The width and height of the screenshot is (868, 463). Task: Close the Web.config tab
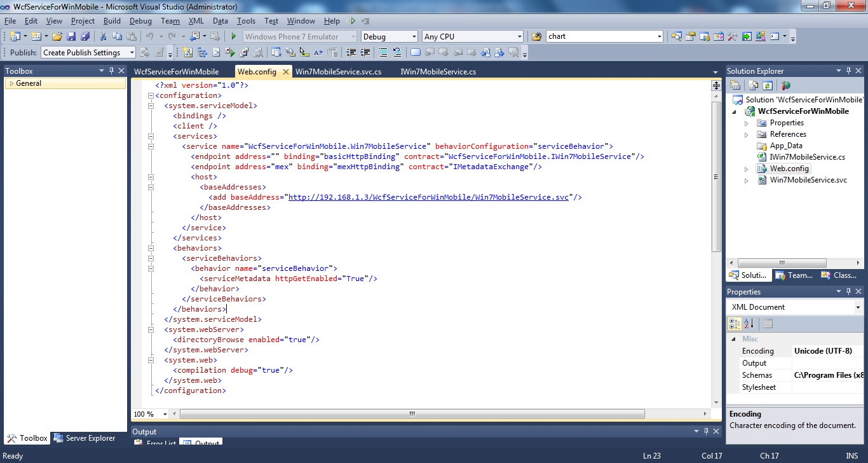(x=285, y=72)
